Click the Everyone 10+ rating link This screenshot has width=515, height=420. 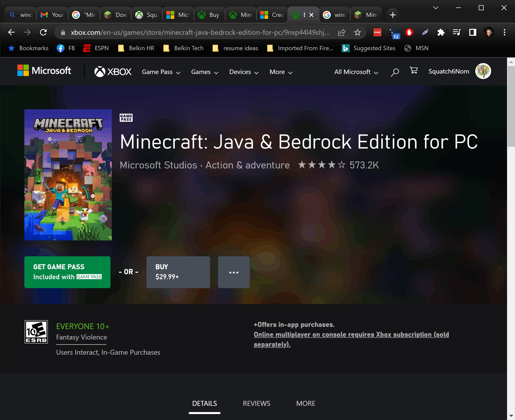click(83, 326)
